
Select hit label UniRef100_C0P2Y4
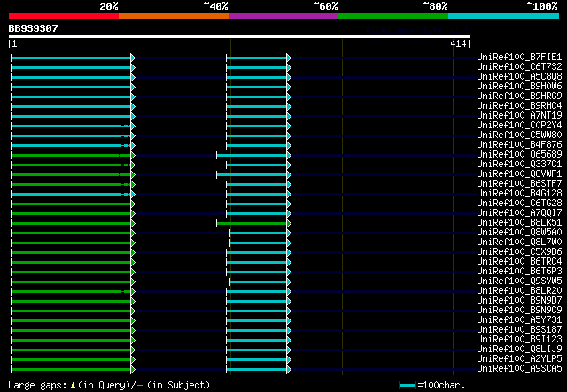[x=520, y=126]
